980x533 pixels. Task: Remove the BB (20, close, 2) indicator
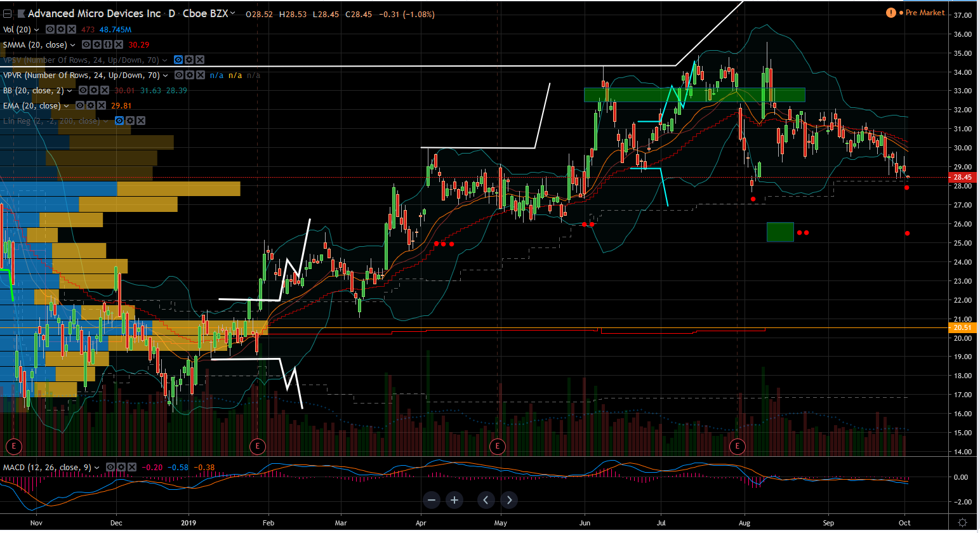click(105, 91)
